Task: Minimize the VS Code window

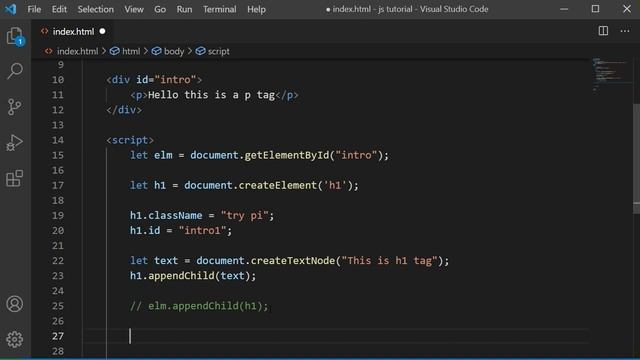Action: [564, 9]
